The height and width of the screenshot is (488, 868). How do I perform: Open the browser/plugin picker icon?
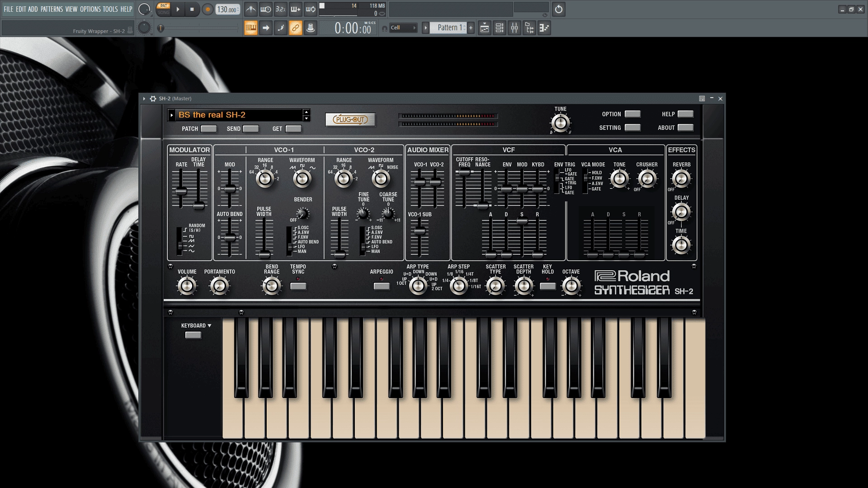[529, 28]
